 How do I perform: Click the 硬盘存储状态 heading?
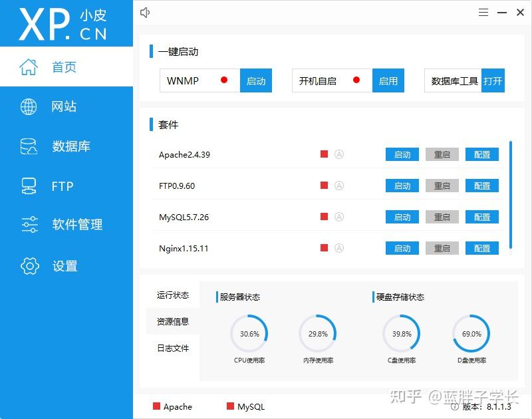tap(400, 297)
